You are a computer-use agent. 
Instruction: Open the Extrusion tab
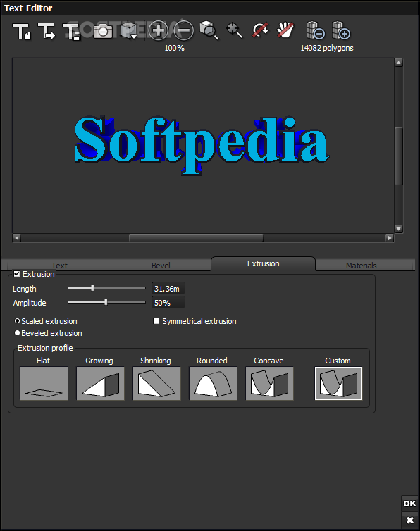263,264
